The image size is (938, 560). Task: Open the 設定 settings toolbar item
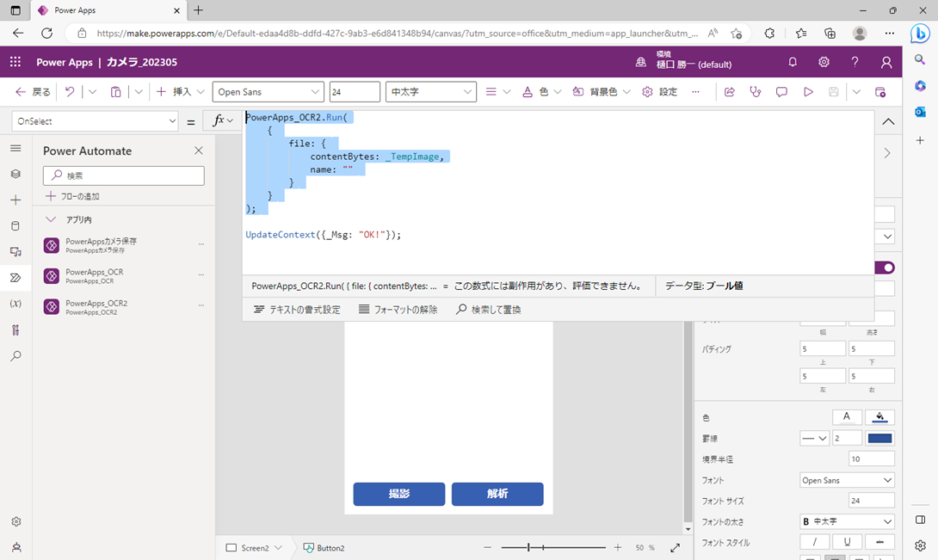(660, 91)
